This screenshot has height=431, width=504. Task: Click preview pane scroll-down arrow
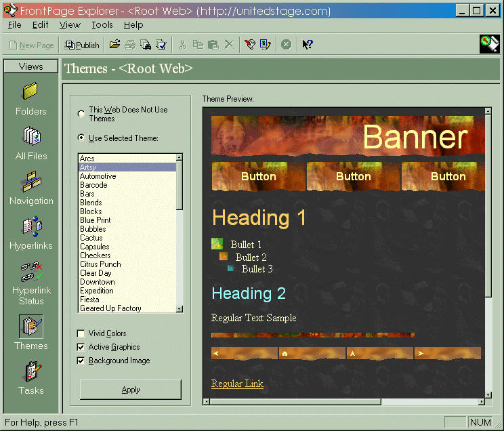coord(488,394)
